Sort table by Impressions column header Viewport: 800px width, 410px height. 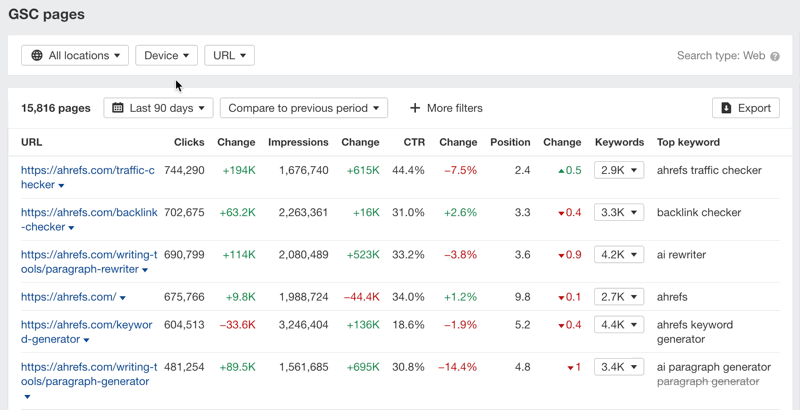click(x=296, y=142)
